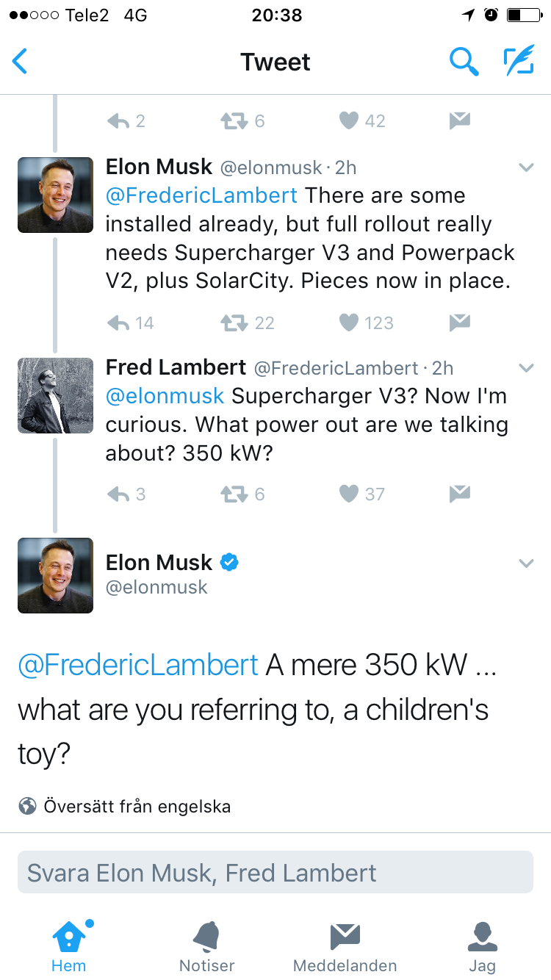Open Fred Lambert's profile picture
This screenshot has height=980, width=551.
[x=55, y=395]
